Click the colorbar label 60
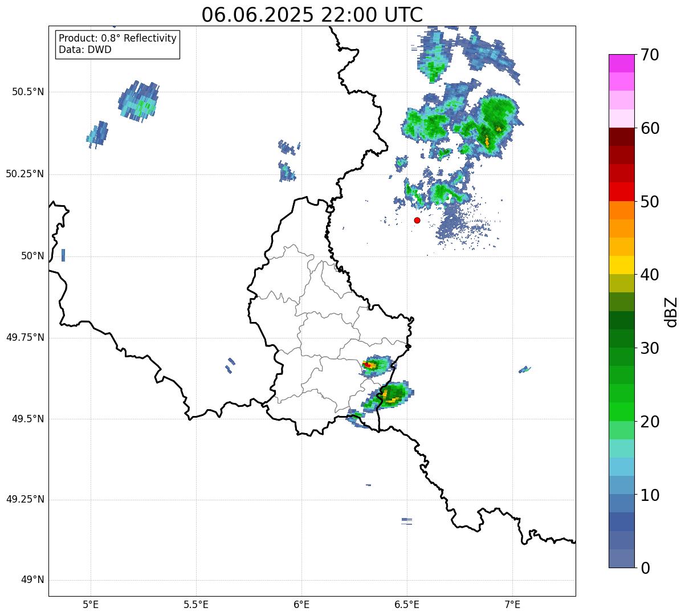This screenshot has width=685, height=616. tap(650, 128)
